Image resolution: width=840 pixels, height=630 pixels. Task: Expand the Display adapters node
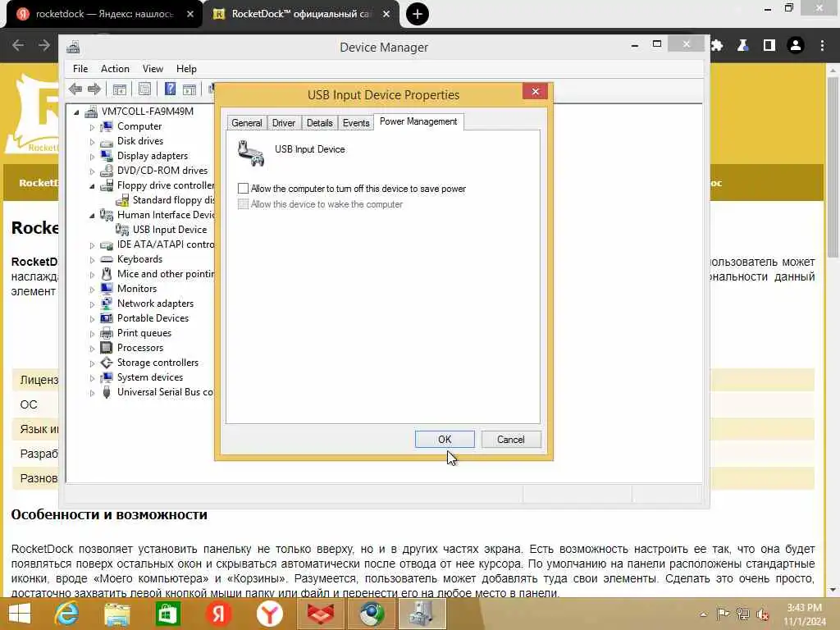tap(92, 157)
